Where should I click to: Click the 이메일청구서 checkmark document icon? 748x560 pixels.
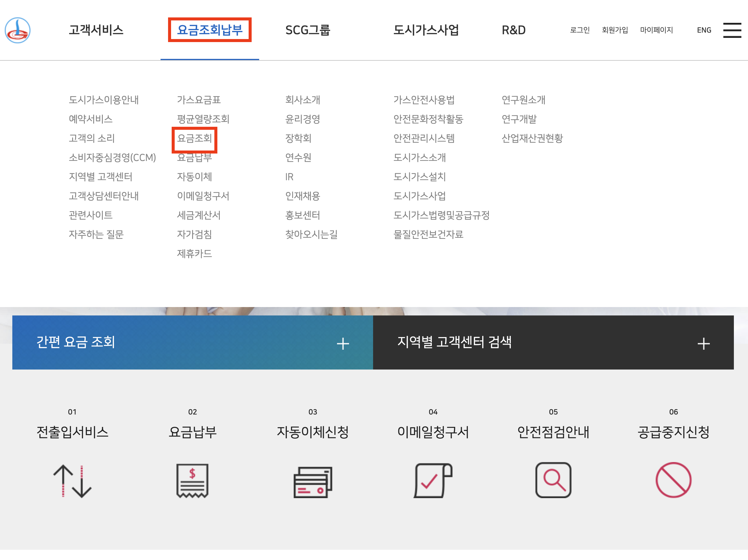433,481
